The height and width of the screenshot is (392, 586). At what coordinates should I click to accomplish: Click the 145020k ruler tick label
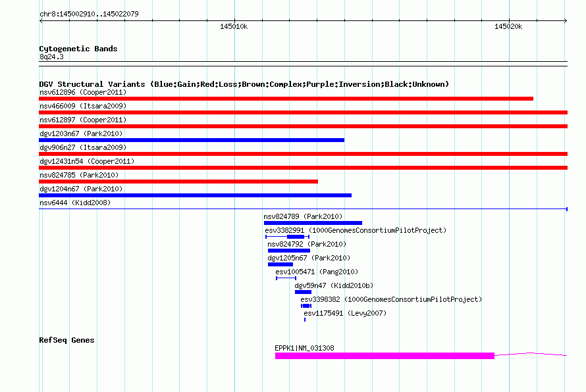coord(508,26)
